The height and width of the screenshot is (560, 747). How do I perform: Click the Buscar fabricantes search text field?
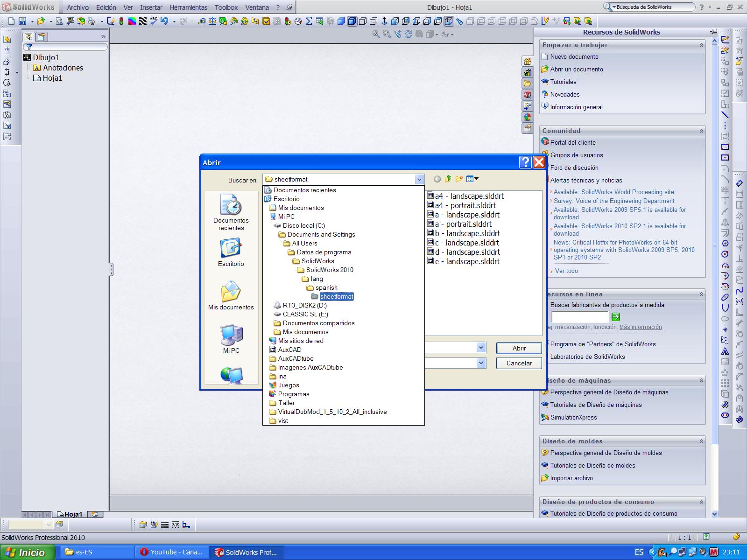click(x=580, y=317)
